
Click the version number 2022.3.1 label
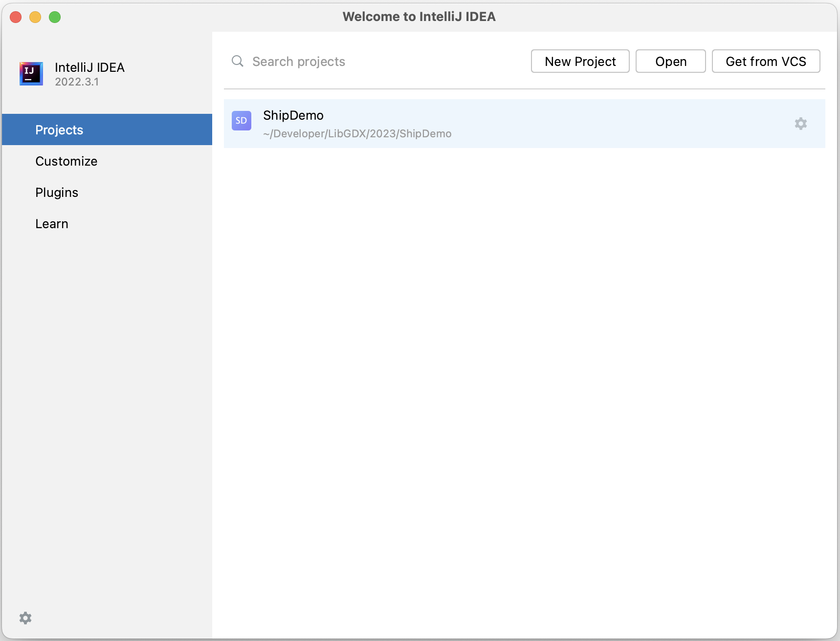(77, 82)
